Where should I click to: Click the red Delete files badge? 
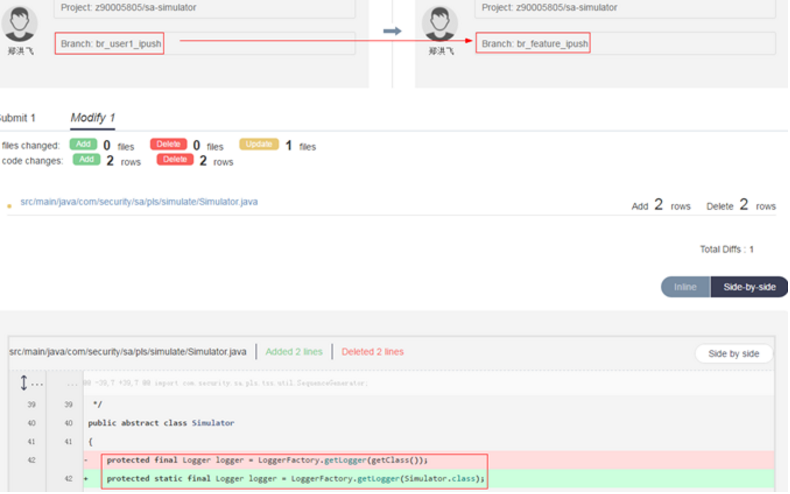[x=168, y=144]
